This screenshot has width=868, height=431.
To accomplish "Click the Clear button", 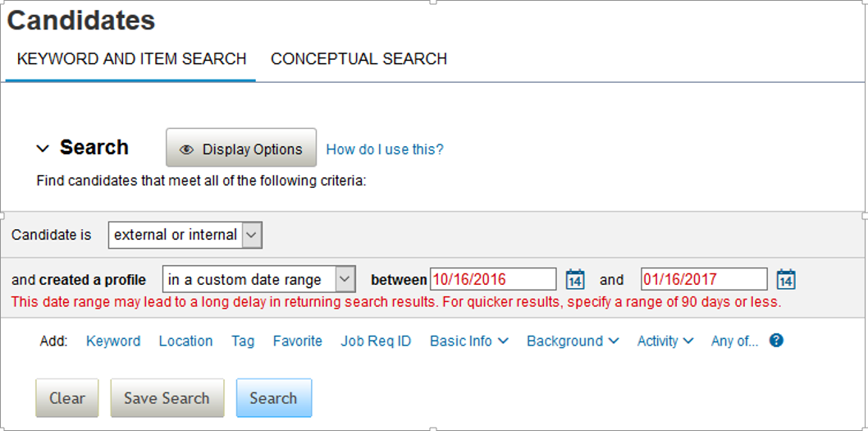I will click(67, 398).
